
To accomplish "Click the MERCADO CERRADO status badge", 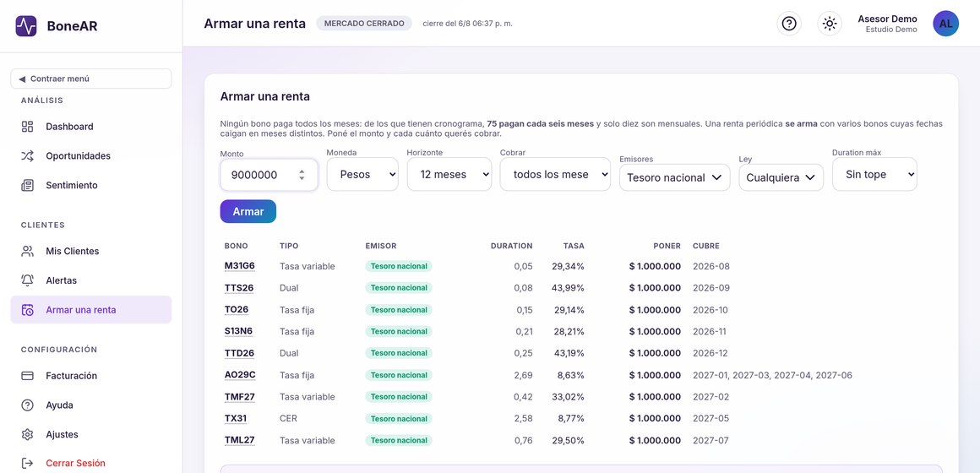I will click(364, 24).
